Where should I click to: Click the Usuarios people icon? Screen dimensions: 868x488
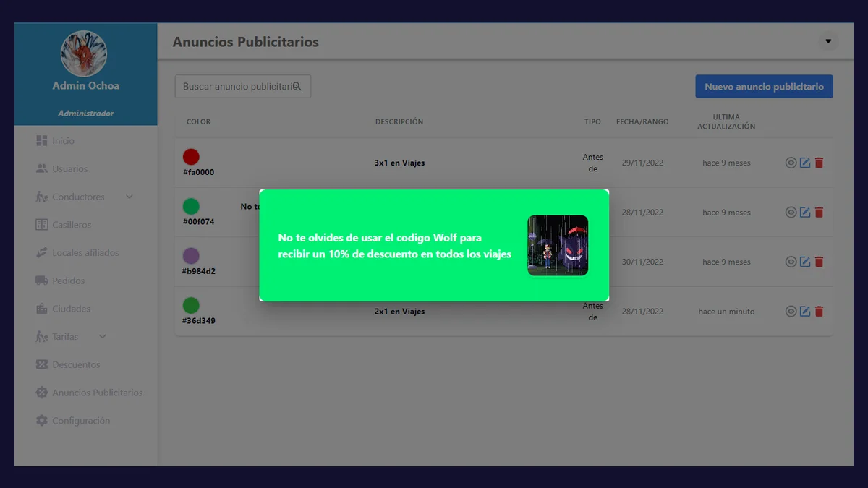click(42, 168)
